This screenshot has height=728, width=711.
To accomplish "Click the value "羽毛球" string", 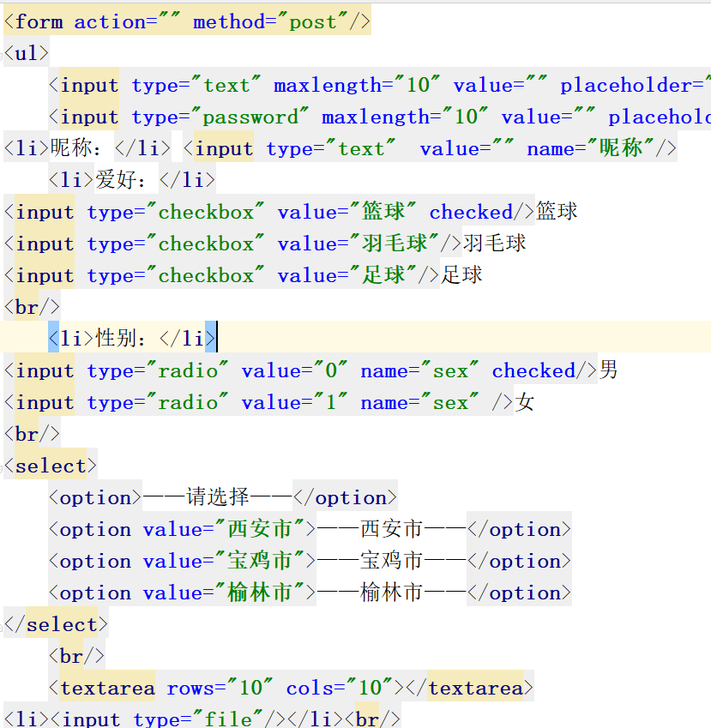I will click(x=395, y=244).
